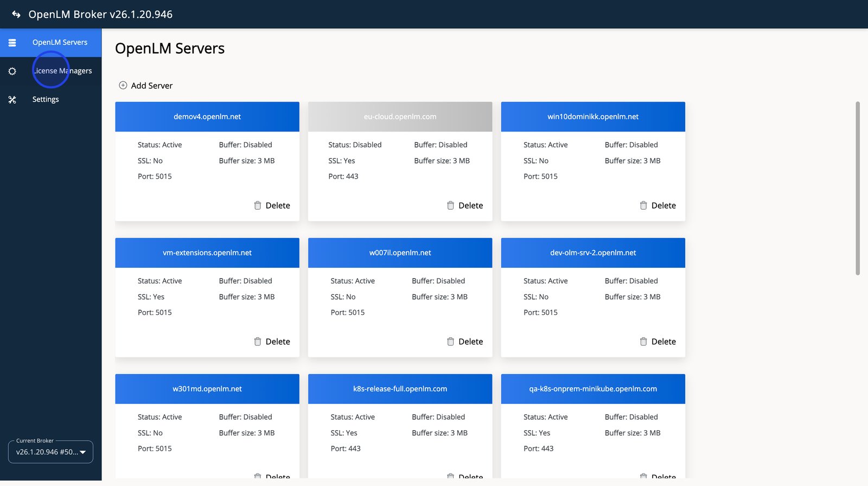Click "Status: Disabled" on eu-cloud.openlm.com card
Image resolution: width=868 pixels, height=486 pixels.
[x=355, y=145]
